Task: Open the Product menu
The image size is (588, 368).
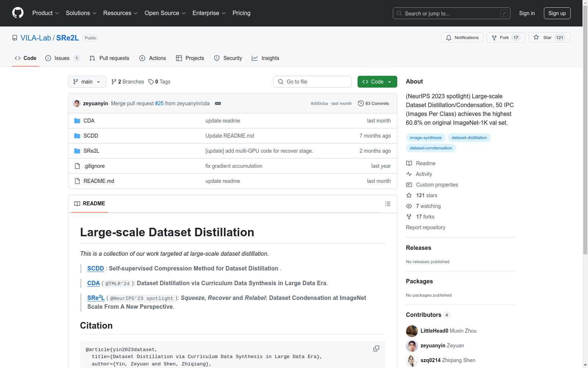Action: [46, 13]
